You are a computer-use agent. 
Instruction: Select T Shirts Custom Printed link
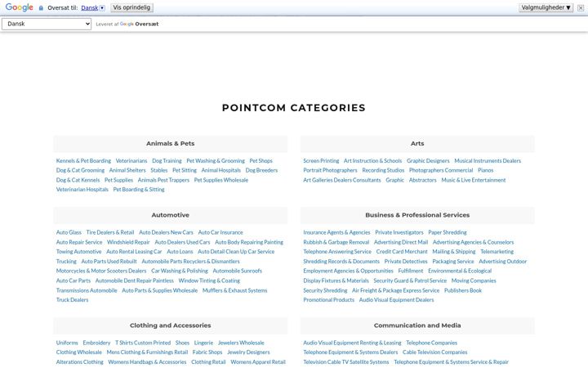[x=143, y=343]
